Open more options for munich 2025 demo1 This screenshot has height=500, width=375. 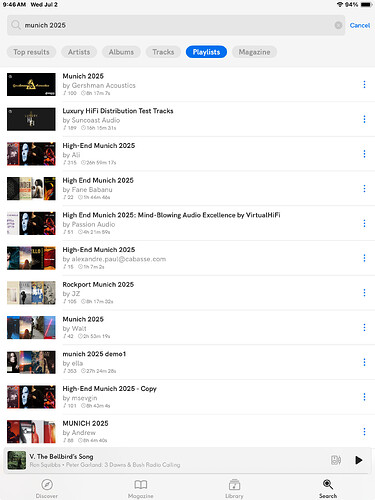click(364, 362)
